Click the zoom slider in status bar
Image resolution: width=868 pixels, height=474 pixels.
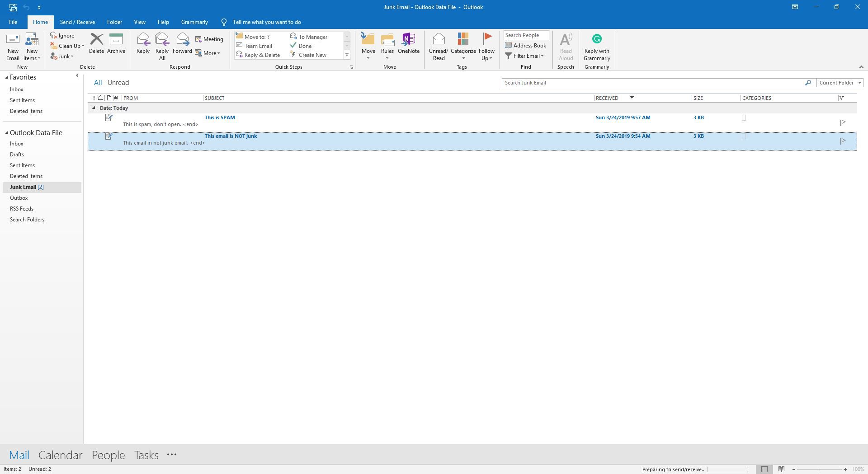(x=819, y=469)
